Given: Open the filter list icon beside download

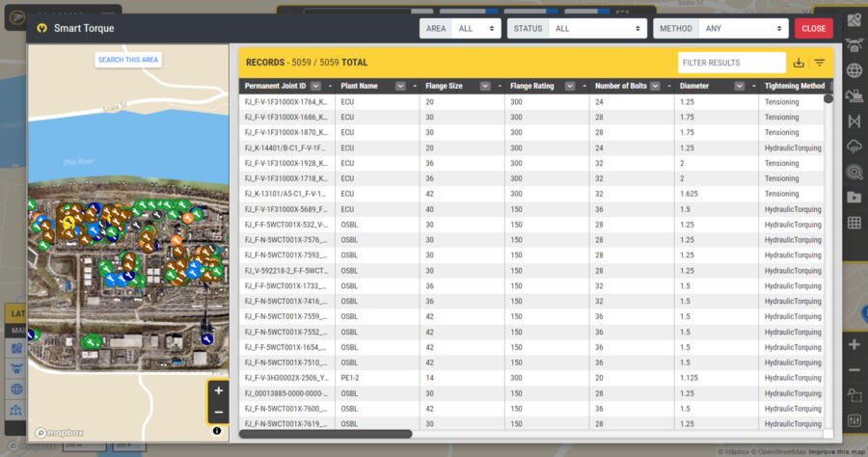Looking at the screenshot, I should (x=820, y=63).
